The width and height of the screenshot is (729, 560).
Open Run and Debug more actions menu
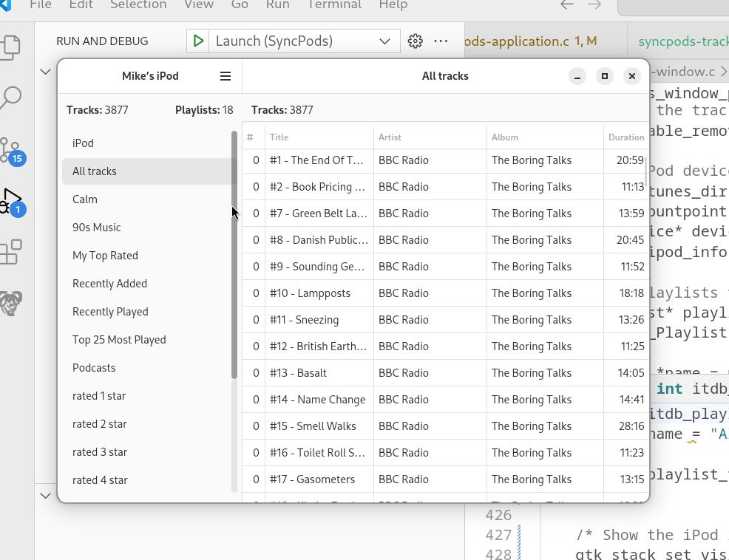tap(441, 41)
